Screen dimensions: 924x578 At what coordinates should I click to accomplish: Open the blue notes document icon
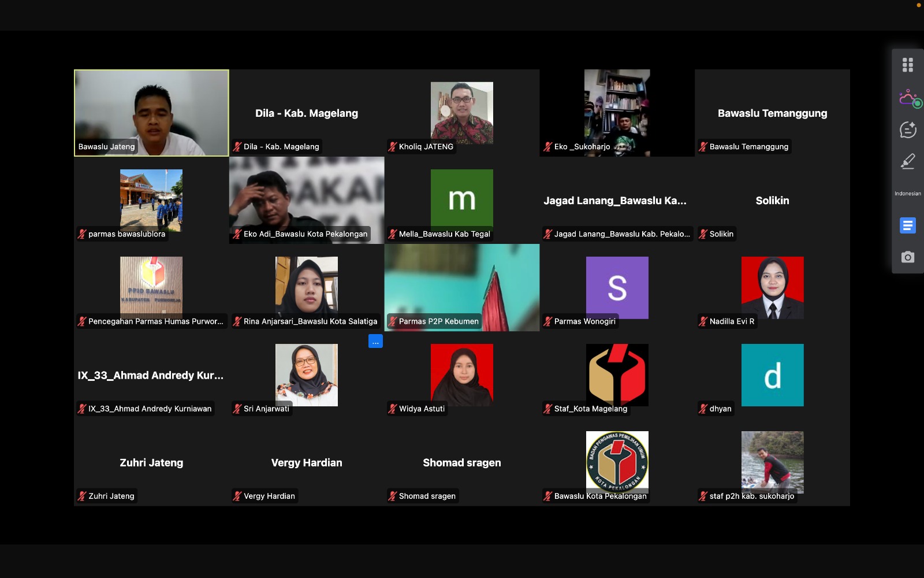coord(907,225)
